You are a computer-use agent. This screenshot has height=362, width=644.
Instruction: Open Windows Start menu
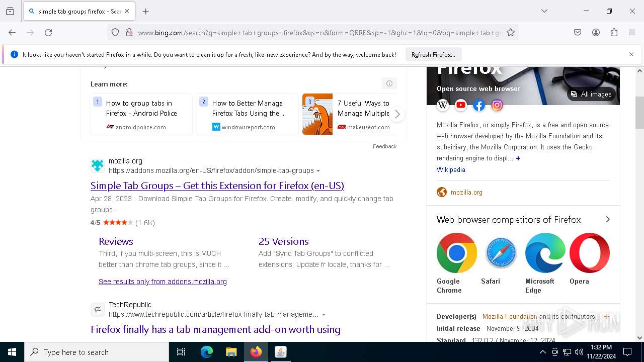[12, 352]
